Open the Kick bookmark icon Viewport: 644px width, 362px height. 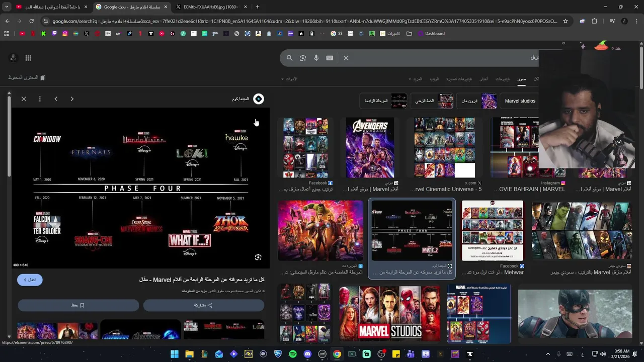(44, 34)
